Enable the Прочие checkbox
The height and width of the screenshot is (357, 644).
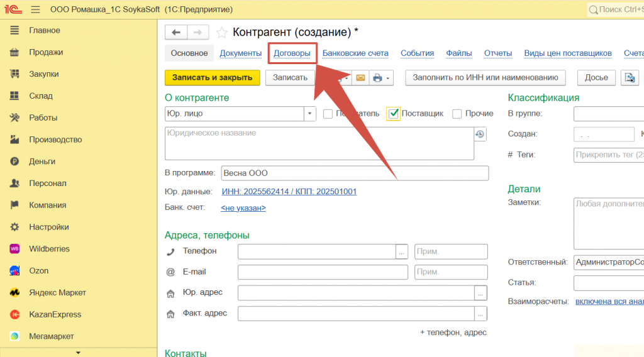pyautogui.click(x=457, y=114)
